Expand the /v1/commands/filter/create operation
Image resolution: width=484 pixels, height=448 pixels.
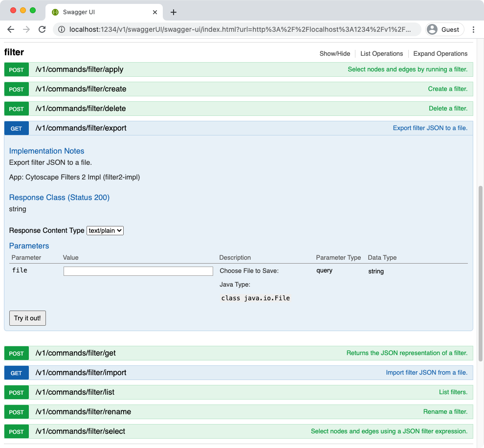81,89
